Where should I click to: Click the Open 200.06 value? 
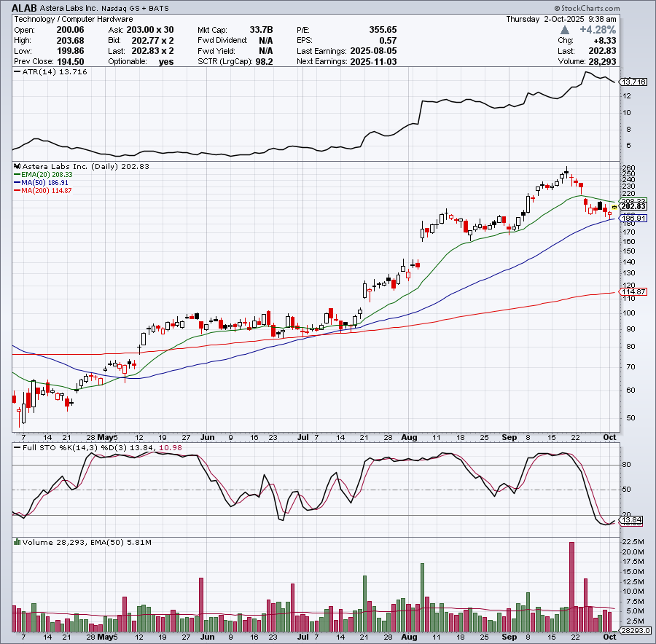click(70, 30)
